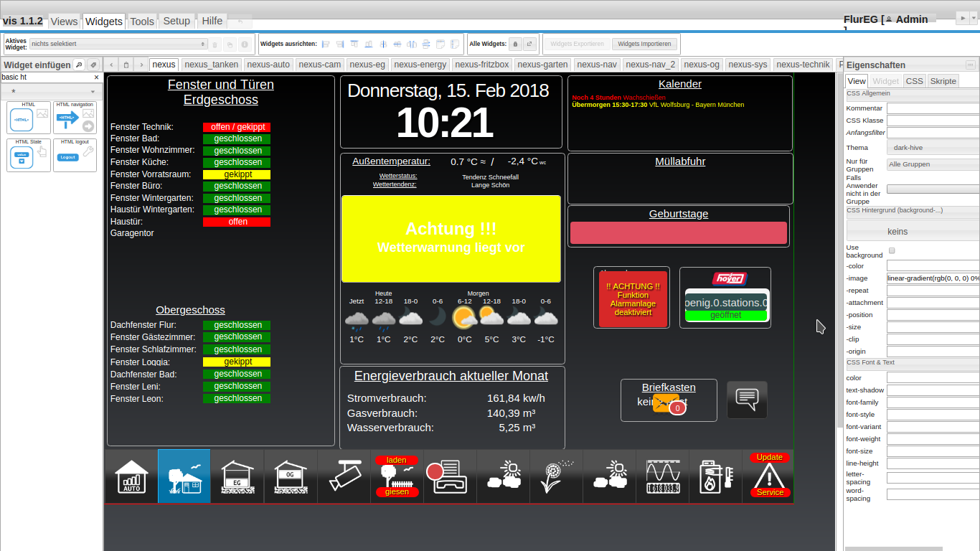The width and height of the screenshot is (980, 551).
Task: Click the lock all widgets icon
Action: (515, 44)
